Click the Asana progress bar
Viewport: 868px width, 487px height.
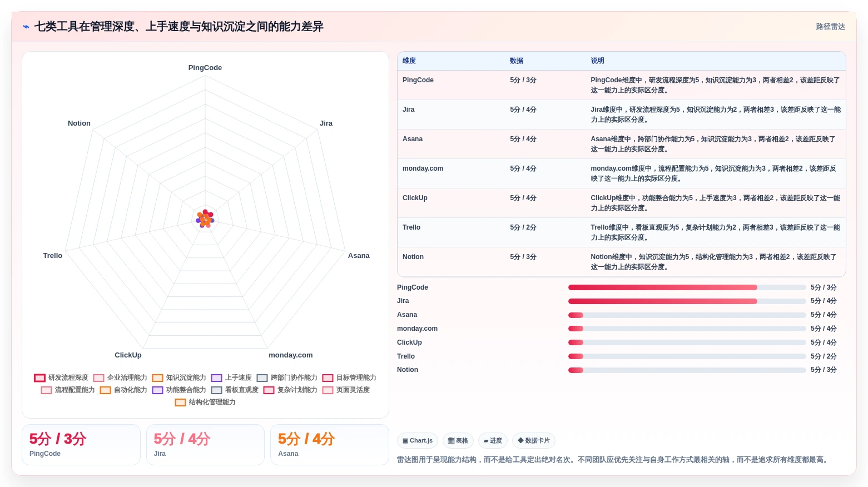click(687, 315)
